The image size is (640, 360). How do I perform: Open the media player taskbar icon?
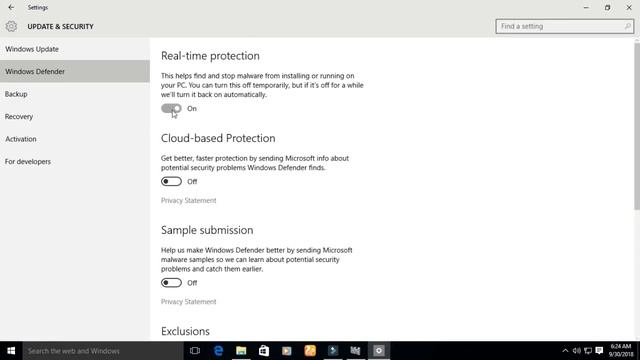click(x=287, y=351)
